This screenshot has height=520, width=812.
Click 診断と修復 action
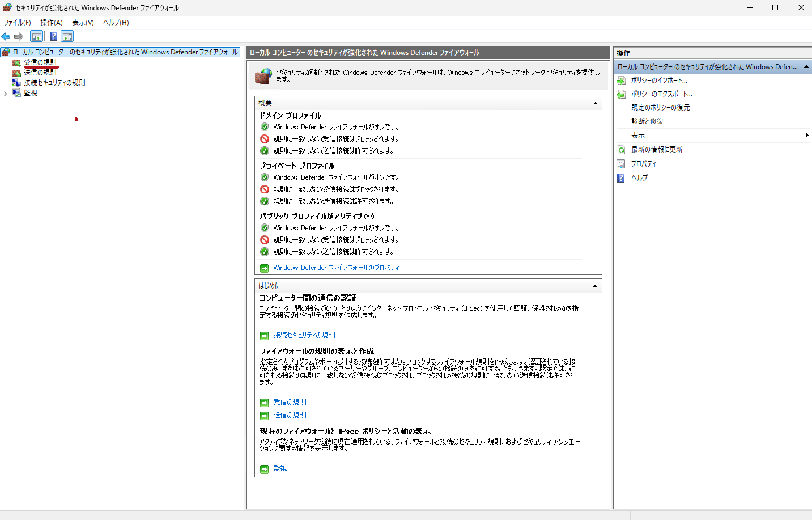click(x=647, y=121)
